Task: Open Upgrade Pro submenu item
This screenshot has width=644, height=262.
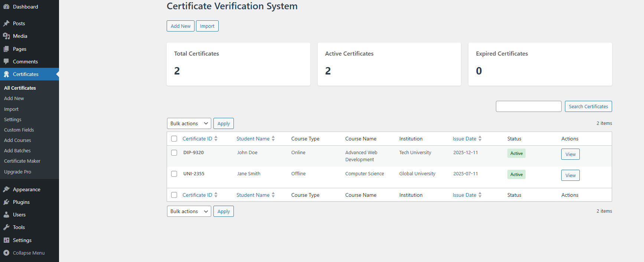Action: pos(17,172)
